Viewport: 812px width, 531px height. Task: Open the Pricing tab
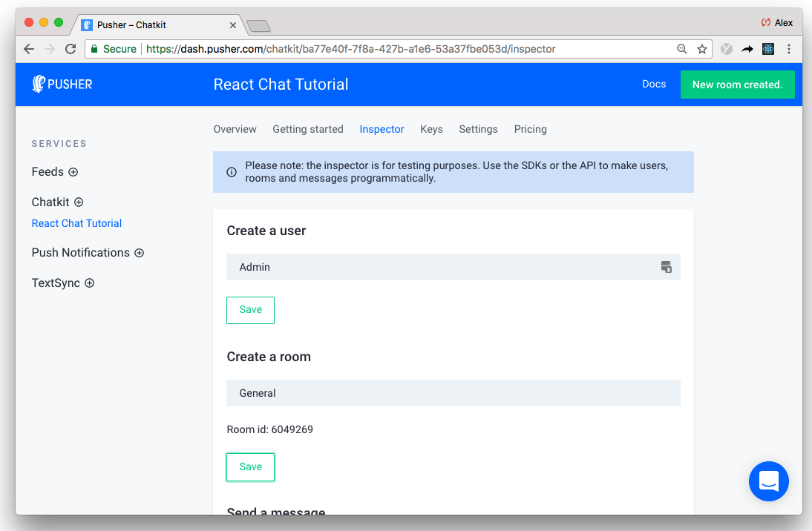pyautogui.click(x=530, y=129)
